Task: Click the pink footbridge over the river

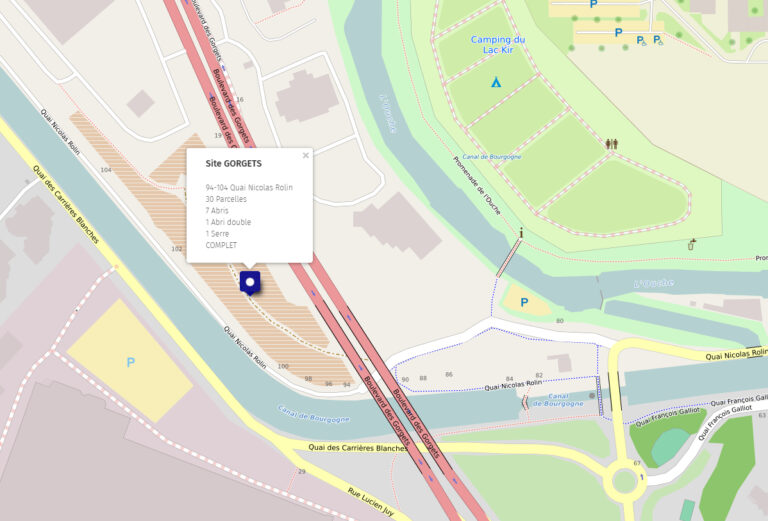Action: 509,258
